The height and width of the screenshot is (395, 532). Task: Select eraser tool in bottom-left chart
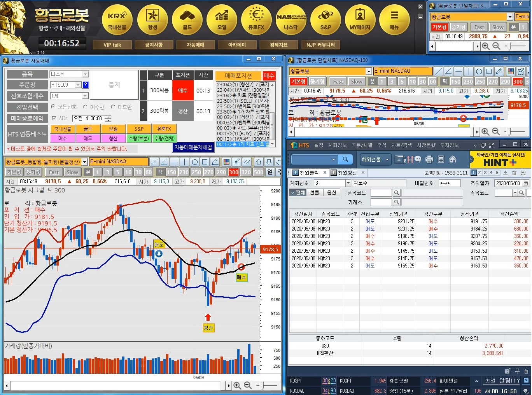[247, 162]
